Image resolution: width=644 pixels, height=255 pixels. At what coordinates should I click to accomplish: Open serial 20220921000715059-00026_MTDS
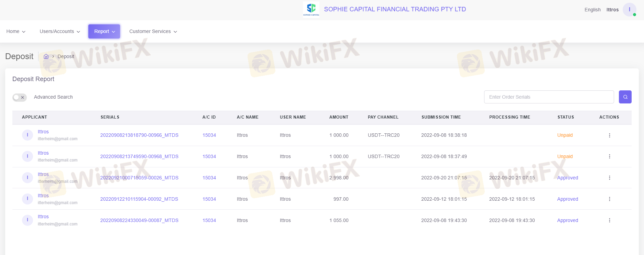click(139, 178)
